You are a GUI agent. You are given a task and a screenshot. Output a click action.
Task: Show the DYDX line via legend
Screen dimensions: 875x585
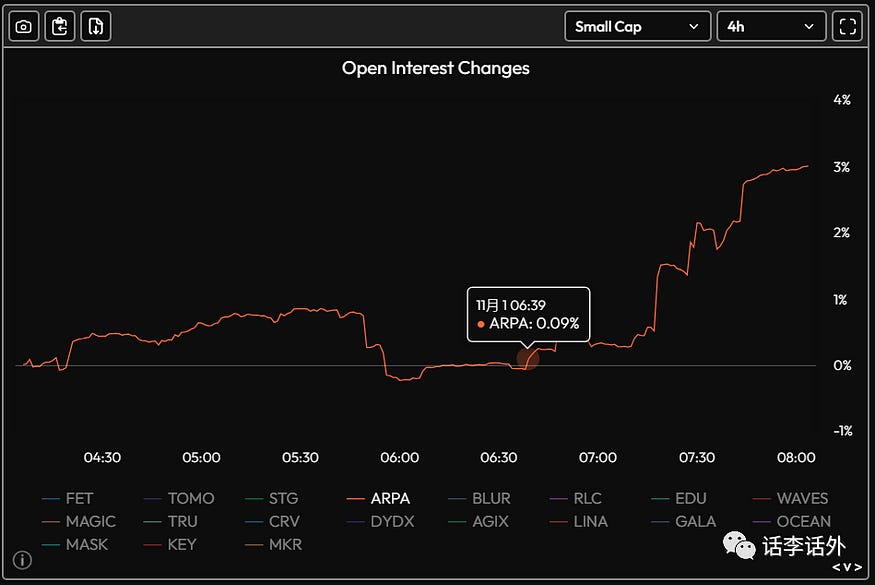pyautogui.click(x=381, y=521)
